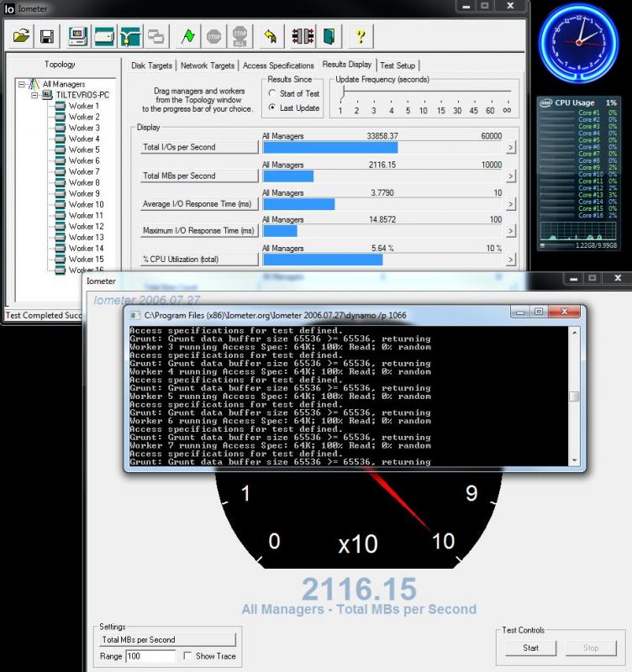632x672 pixels.
Task: Click Average I/O Response Time (ms) button
Action: 199,204
